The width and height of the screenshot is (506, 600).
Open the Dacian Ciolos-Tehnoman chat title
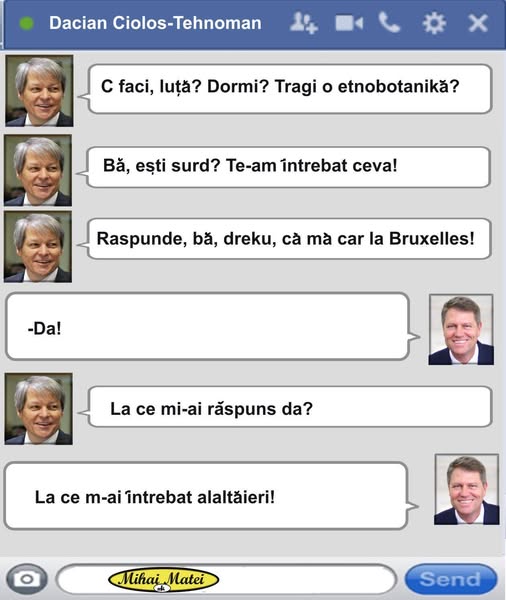pyautogui.click(x=155, y=23)
